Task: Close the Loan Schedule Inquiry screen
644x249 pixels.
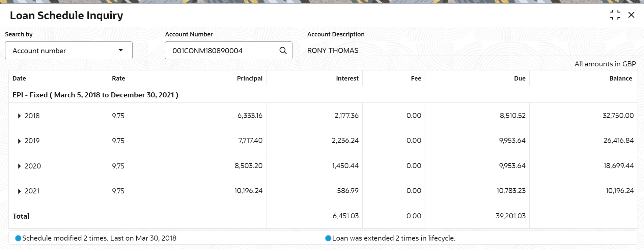Action: [631, 15]
